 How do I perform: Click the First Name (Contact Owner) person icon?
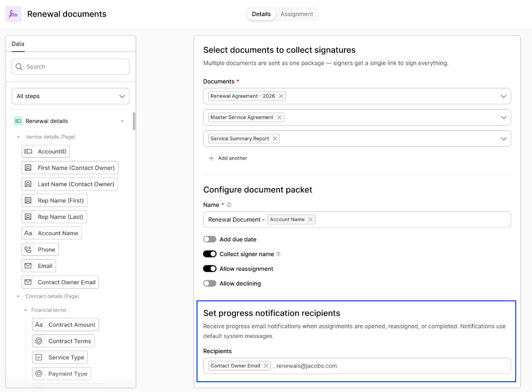coord(28,168)
